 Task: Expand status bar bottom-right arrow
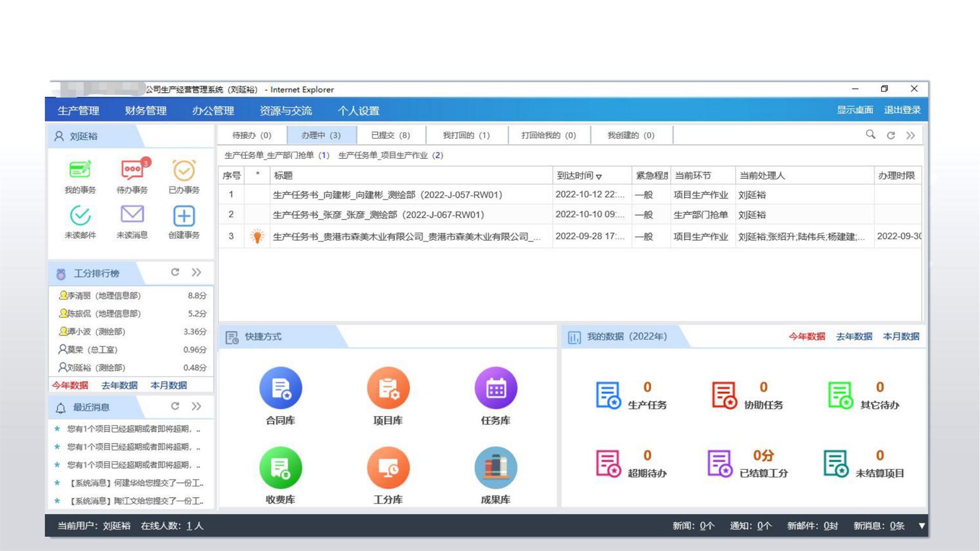click(922, 525)
